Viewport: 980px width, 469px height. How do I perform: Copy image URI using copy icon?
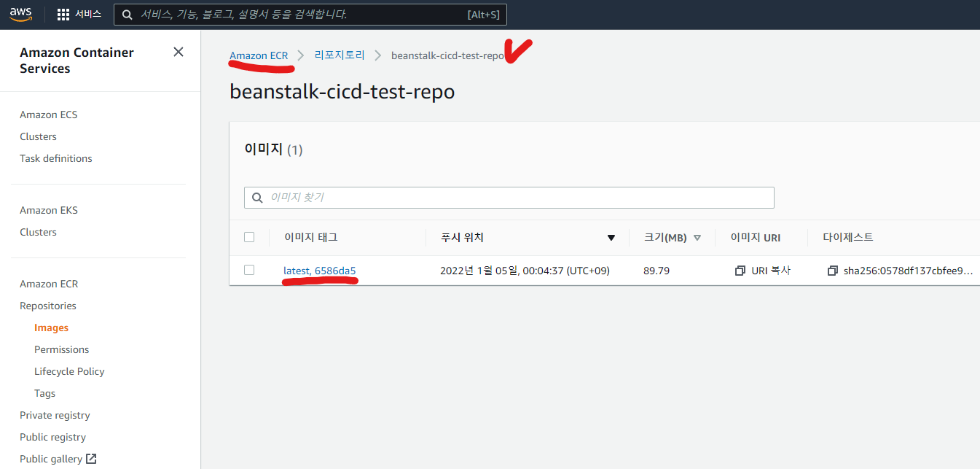(x=740, y=271)
